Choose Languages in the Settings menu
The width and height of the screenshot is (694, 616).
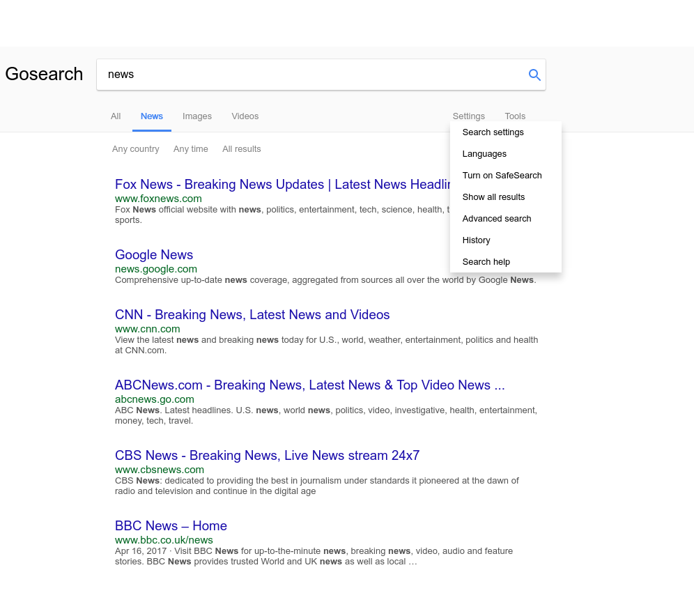coord(506,154)
